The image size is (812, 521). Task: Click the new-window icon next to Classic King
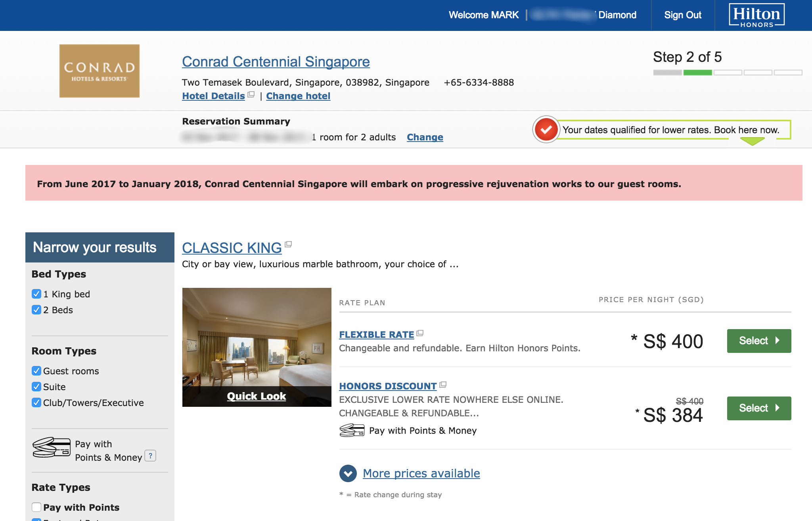[288, 244]
